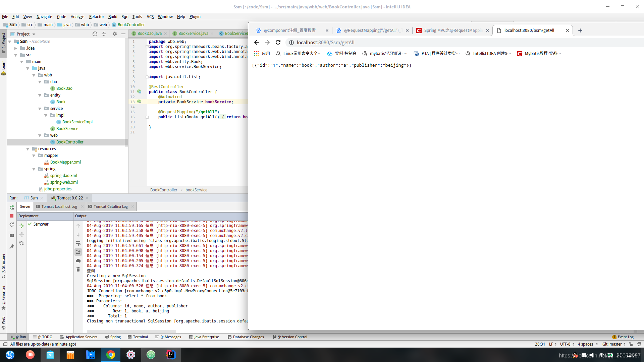Screen dimensions: 644x362
Task: Select the Ssm run tab
Action: click(34, 198)
